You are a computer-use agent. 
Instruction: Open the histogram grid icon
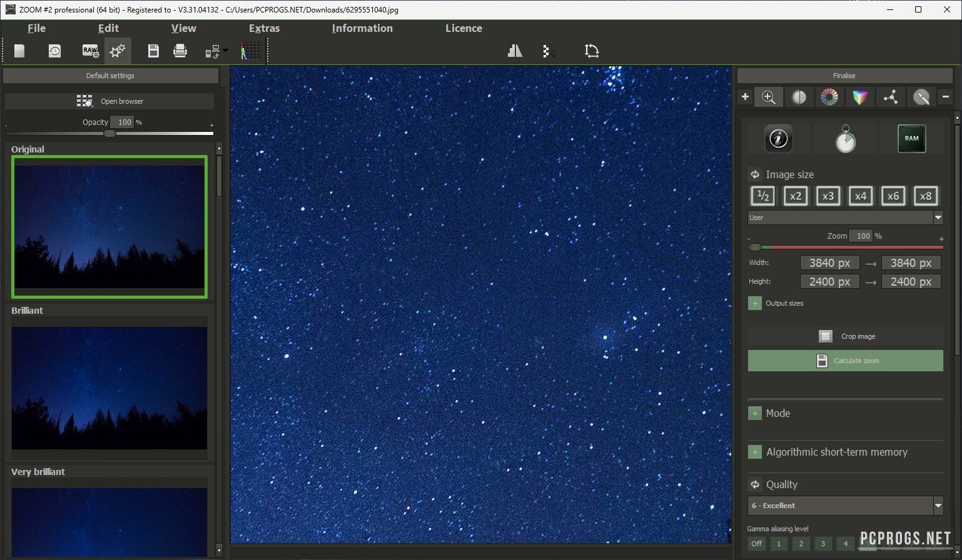click(251, 51)
